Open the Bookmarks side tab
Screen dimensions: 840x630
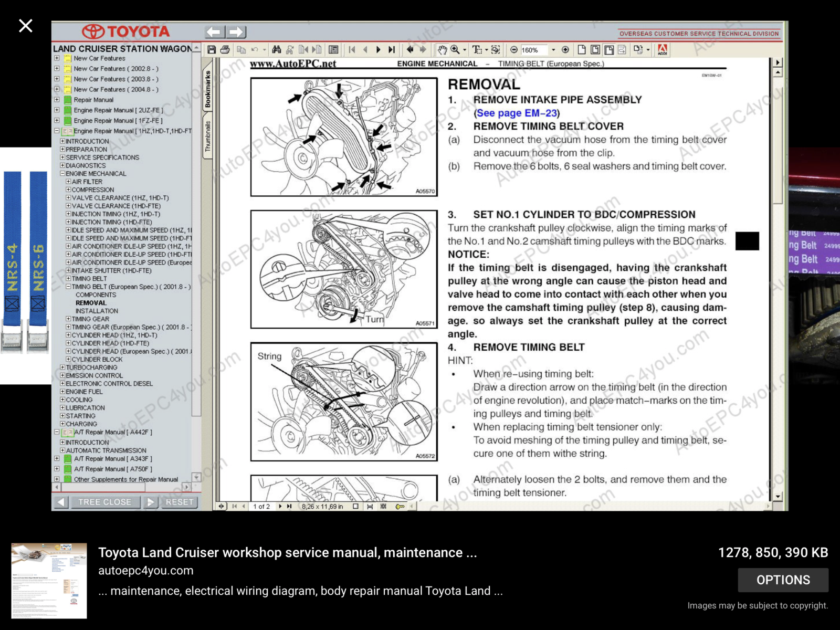coord(208,89)
